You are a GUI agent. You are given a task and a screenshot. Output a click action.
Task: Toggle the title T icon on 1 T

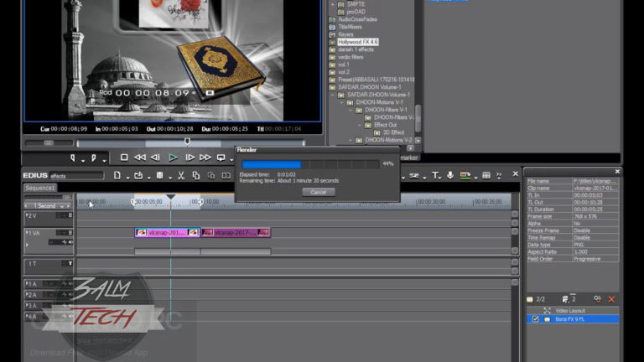pos(70,263)
